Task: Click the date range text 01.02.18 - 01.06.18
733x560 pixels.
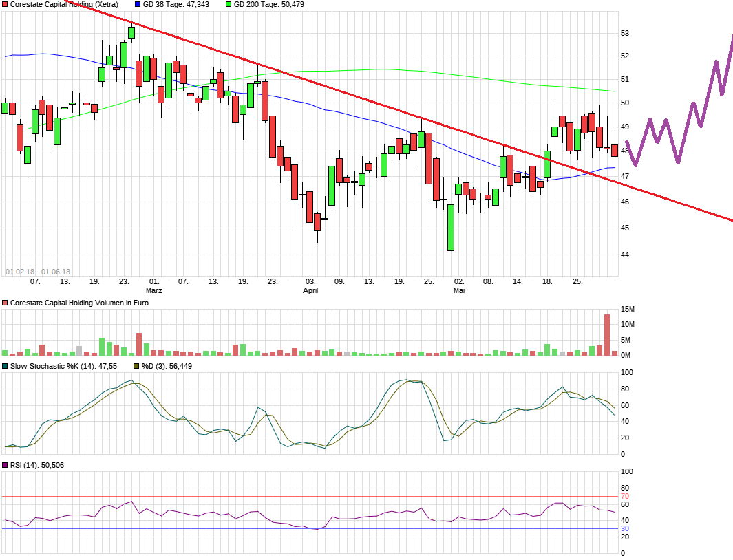Action: coord(37,270)
